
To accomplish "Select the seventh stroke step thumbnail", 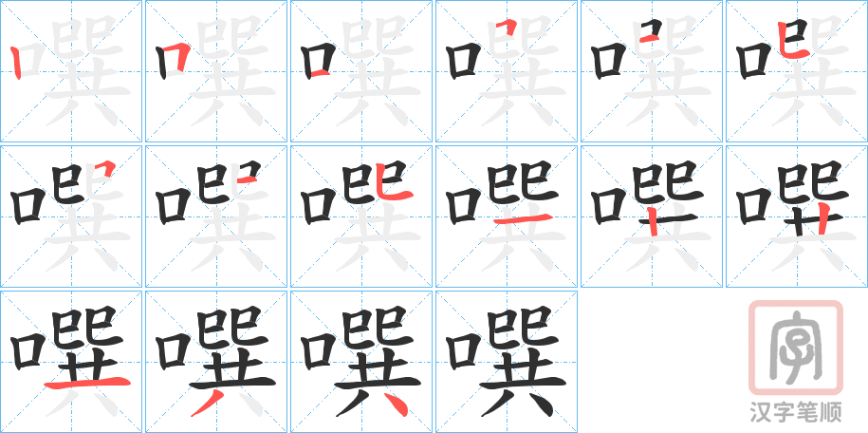I will point(71,216).
